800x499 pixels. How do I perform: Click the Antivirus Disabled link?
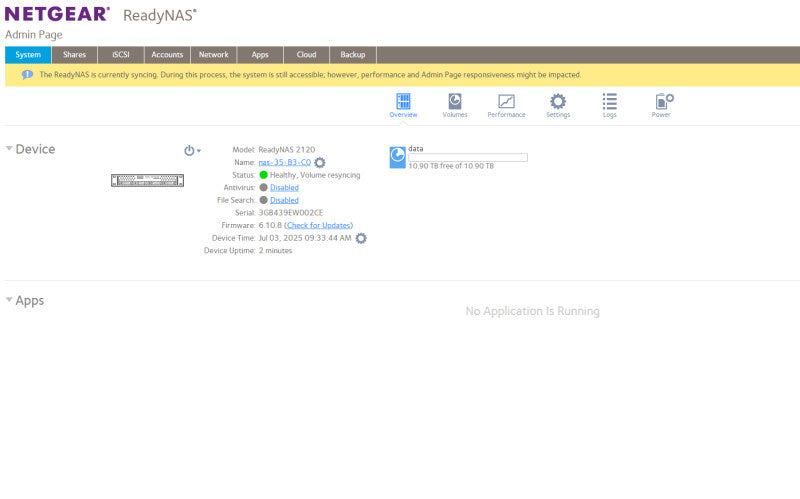(284, 188)
